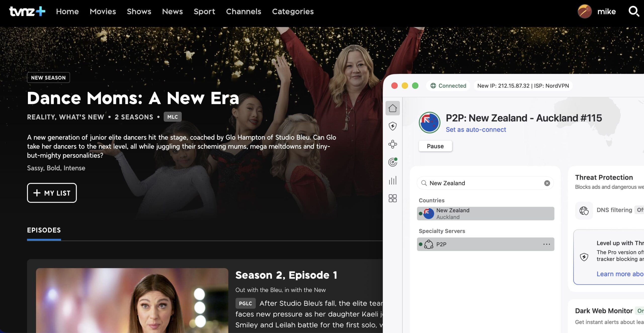This screenshot has height=333, width=644.
Task: Click Set as auto-connect link
Action: click(476, 129)
